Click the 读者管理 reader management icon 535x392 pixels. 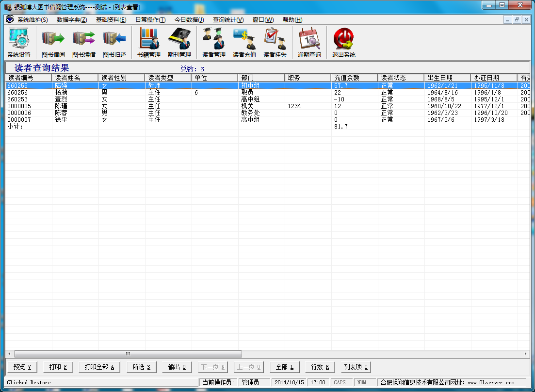pyautogui.click(x=214, y=43)
